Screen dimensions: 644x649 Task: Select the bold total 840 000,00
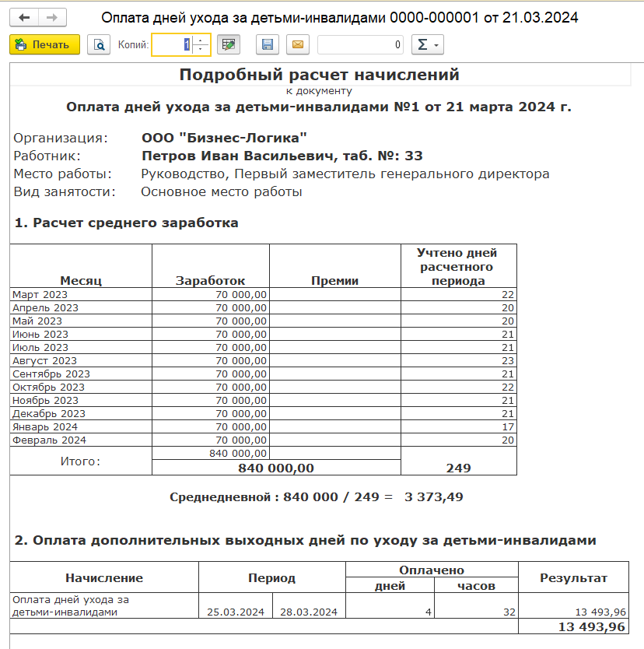click(276, 468)
